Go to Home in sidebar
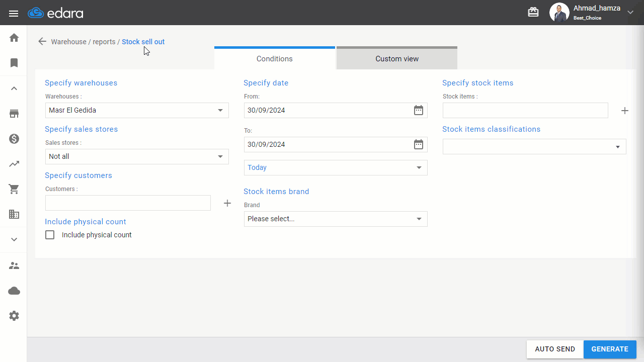The width and height of the screenshot is (644, 362). [14, 38]
